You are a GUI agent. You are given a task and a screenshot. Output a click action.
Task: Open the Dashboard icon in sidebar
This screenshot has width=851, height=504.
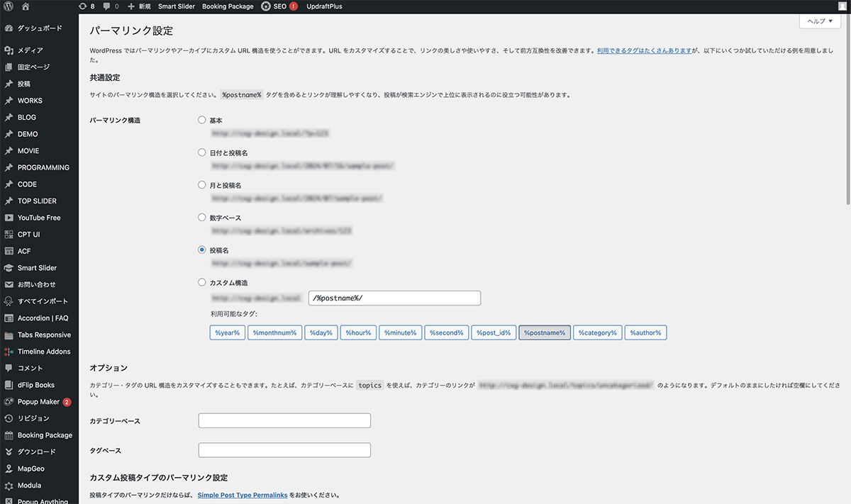coord(9,28)
